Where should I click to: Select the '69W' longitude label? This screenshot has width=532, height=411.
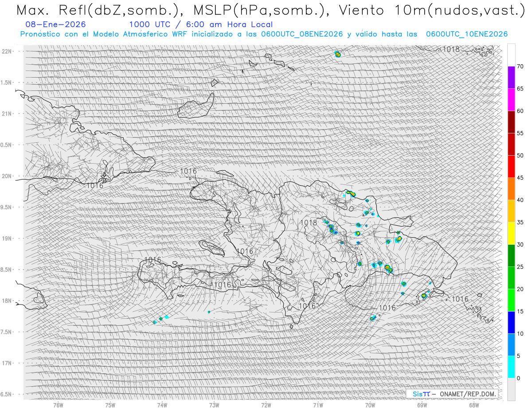[x=422, y=404]
